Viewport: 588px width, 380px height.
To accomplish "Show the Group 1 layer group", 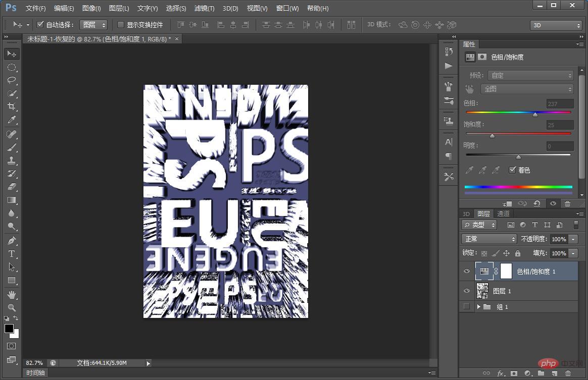I will tap(466, 306).
